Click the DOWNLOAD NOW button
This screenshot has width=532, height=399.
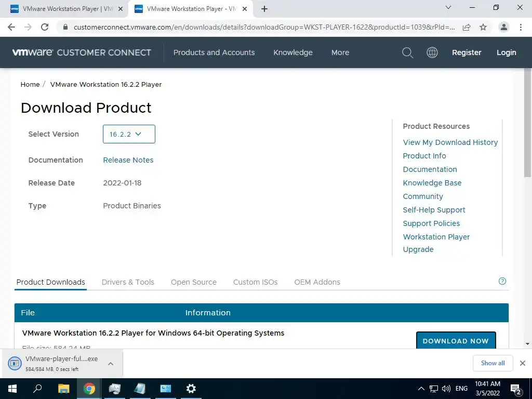tap(456, 340)
